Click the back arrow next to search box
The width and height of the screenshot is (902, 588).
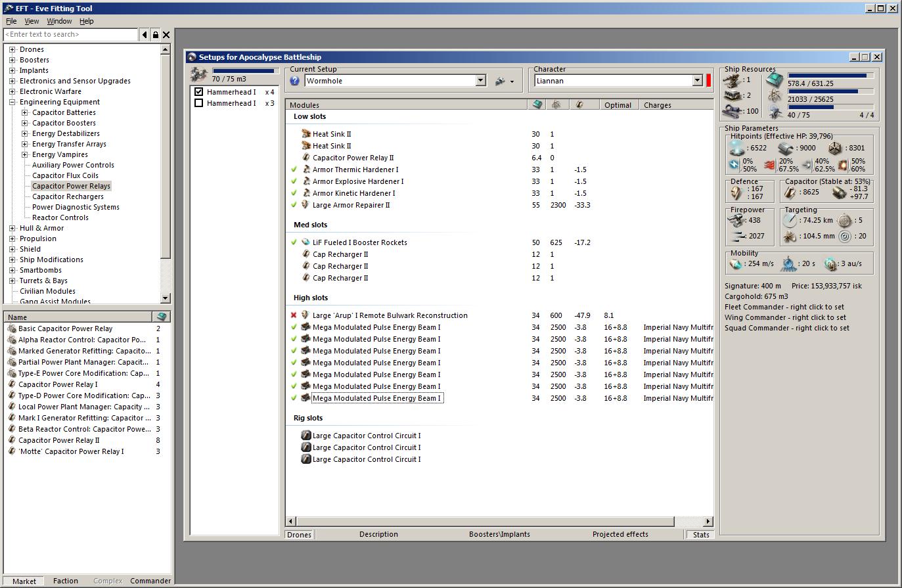click(145, 35)
